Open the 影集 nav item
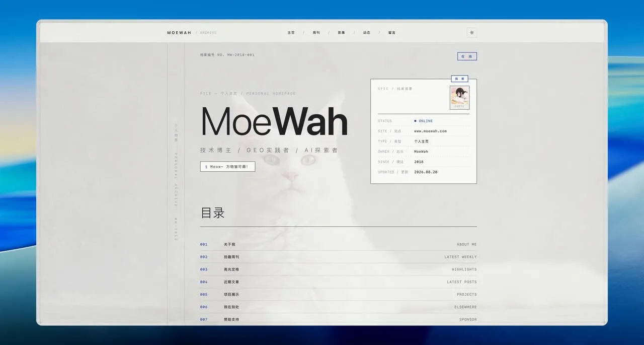Viewport: 644px width, 345px height. (x=341, y=33)
